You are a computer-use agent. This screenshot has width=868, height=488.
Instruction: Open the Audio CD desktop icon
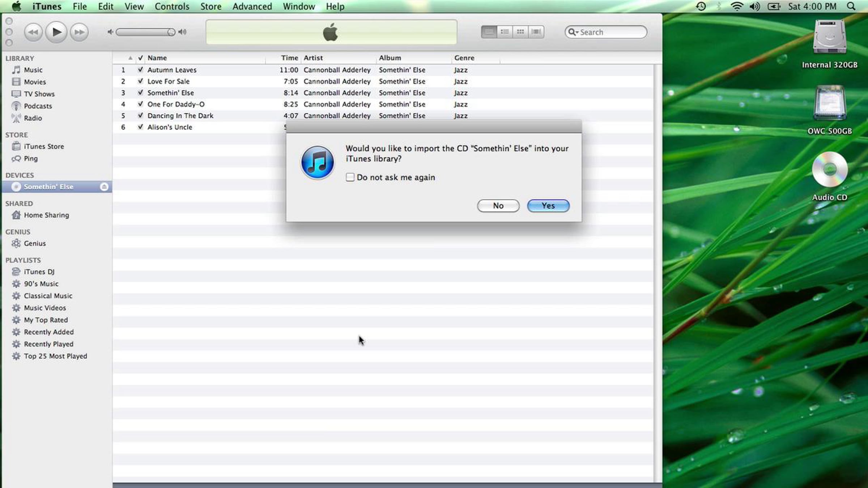point(829,170)
